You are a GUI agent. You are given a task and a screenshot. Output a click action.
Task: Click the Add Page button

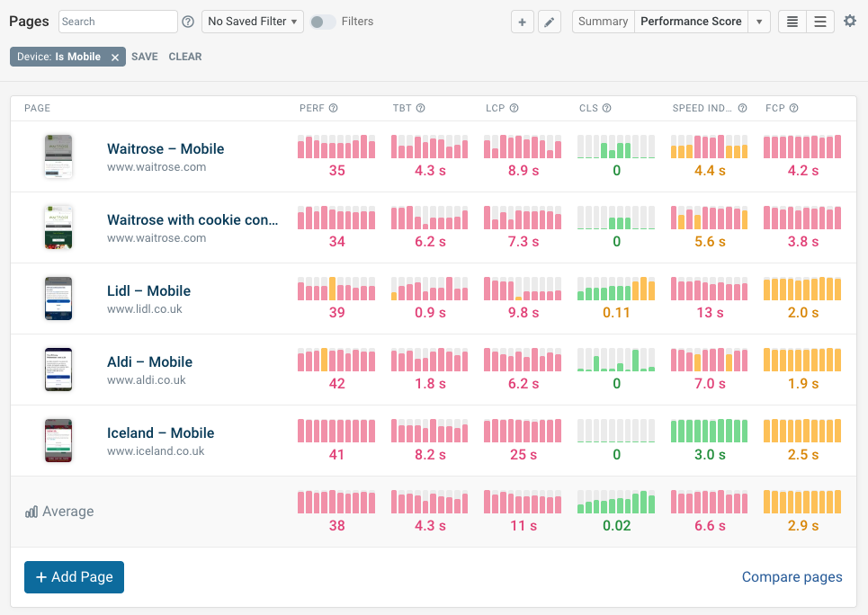pyautogui.click(x=74, y=577)
